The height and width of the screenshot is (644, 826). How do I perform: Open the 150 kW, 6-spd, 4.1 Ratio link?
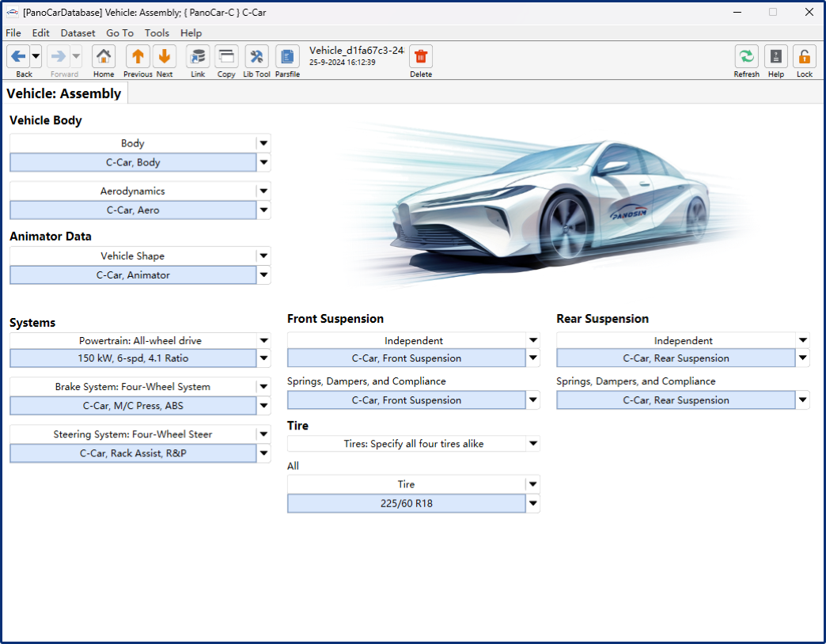pyautogui.click(x=133, y=358)
